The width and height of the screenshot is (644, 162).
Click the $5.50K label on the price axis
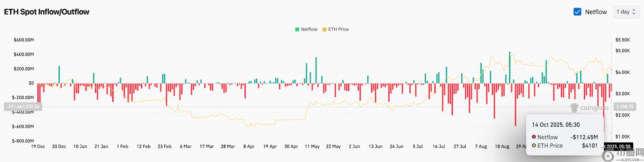click(x=622, y=40)
